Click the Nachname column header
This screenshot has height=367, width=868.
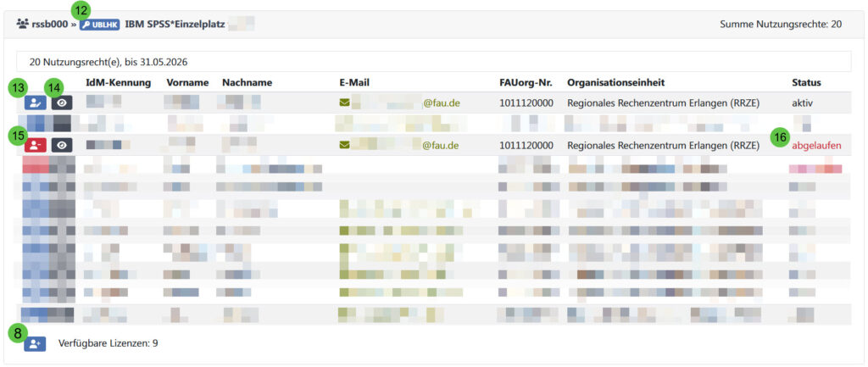click(248, 82)
